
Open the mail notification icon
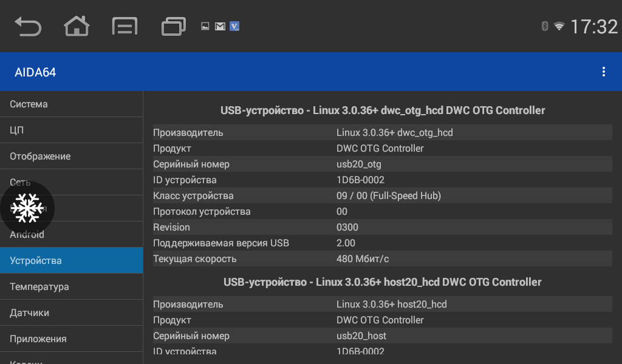click(x=220, y=27)
